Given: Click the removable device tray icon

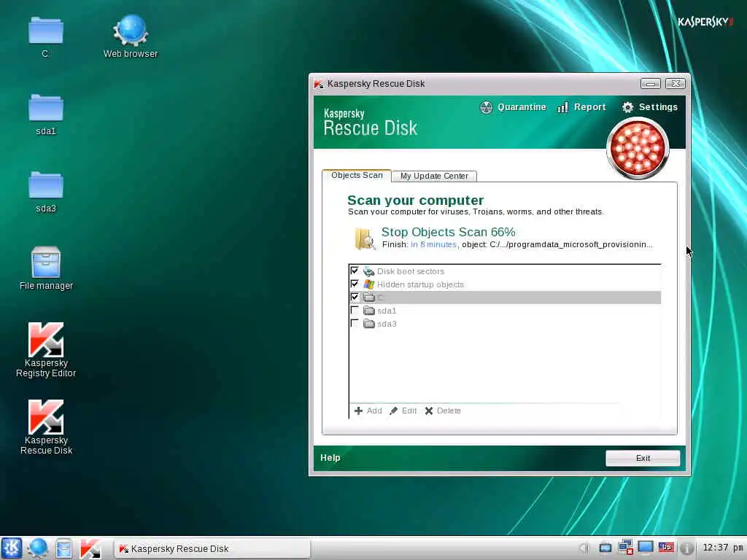Looking at the screenshot, I should click(605, 548).
